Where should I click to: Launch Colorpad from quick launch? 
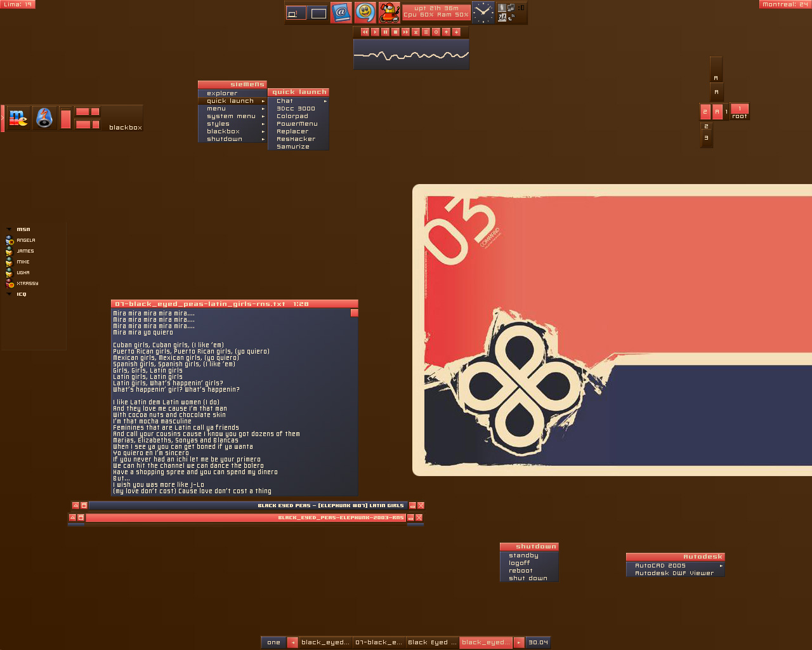(x=298, y=116)
